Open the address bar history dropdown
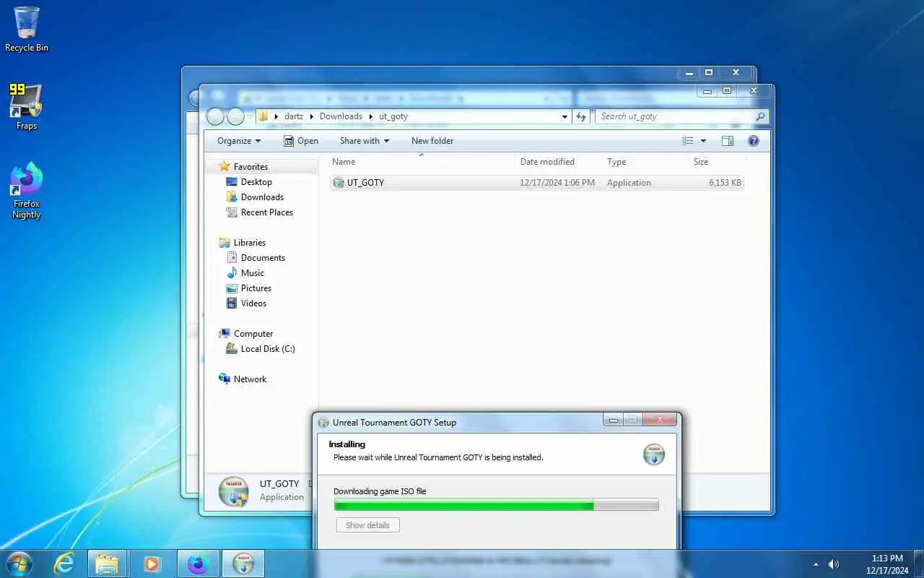 [x=565, y=116]
